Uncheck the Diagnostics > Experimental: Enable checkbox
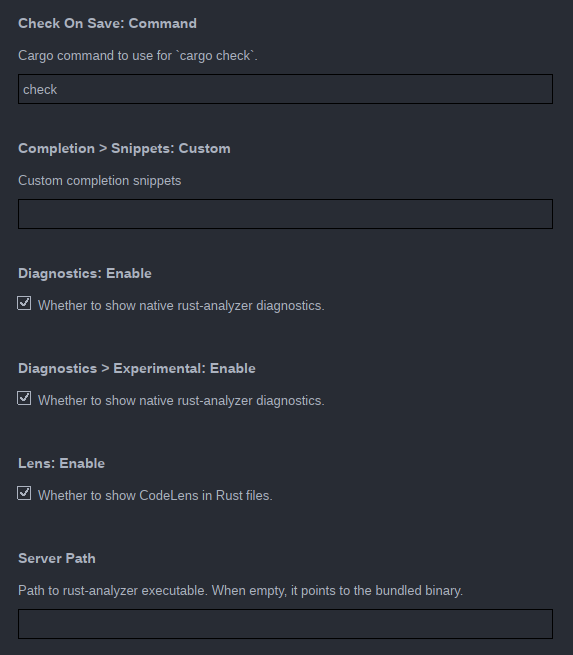The height and width of the screenshot is (655, 573). [x=24, y=398]
